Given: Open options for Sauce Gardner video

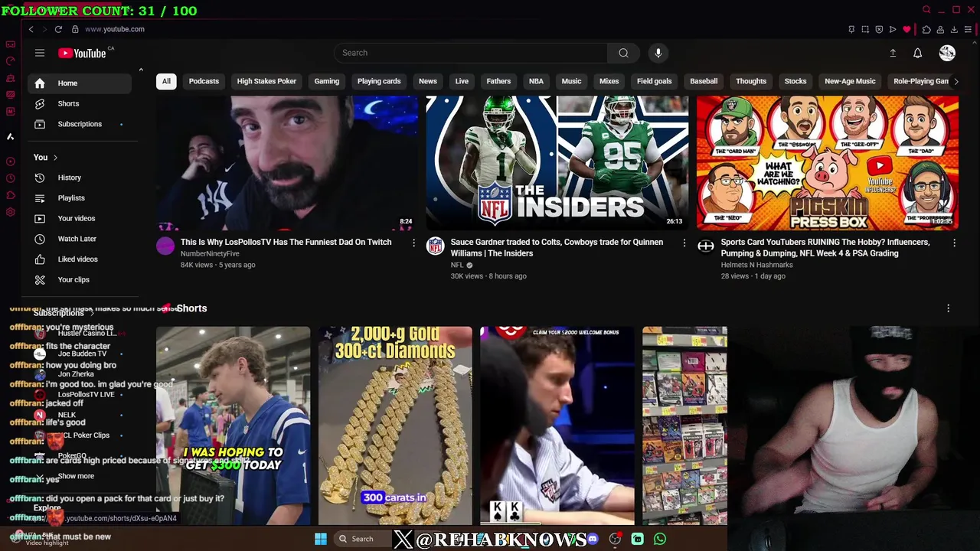Looking at the screenshot, I should tap(684, 243).
